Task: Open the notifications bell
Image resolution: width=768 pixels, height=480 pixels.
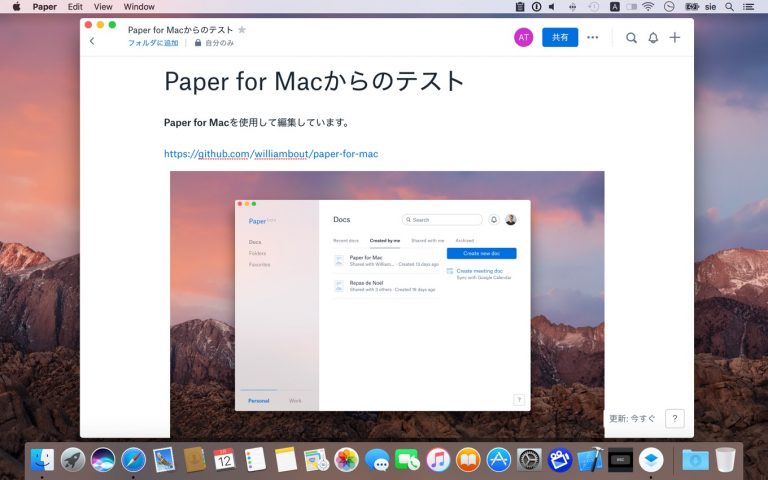Action: 653,38
